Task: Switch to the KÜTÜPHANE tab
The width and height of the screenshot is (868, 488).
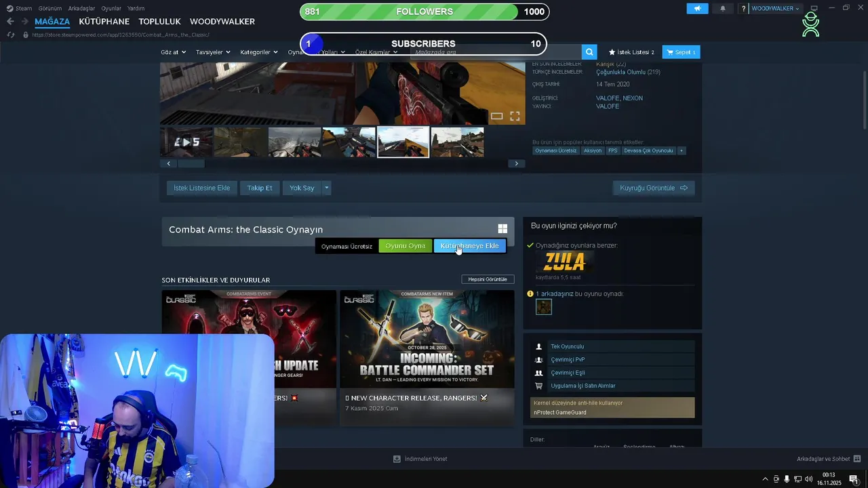Action: click(104, 22)
